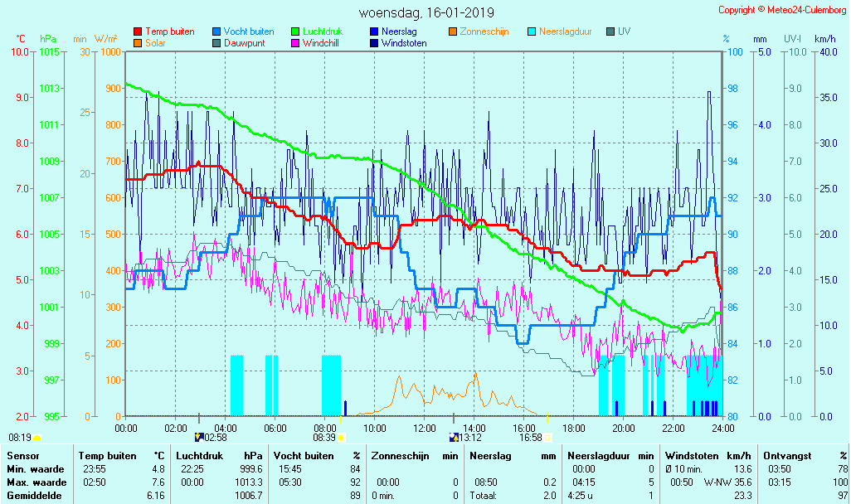
Task: Click the Zonneschijn legend label
Action: pos(484,31)
